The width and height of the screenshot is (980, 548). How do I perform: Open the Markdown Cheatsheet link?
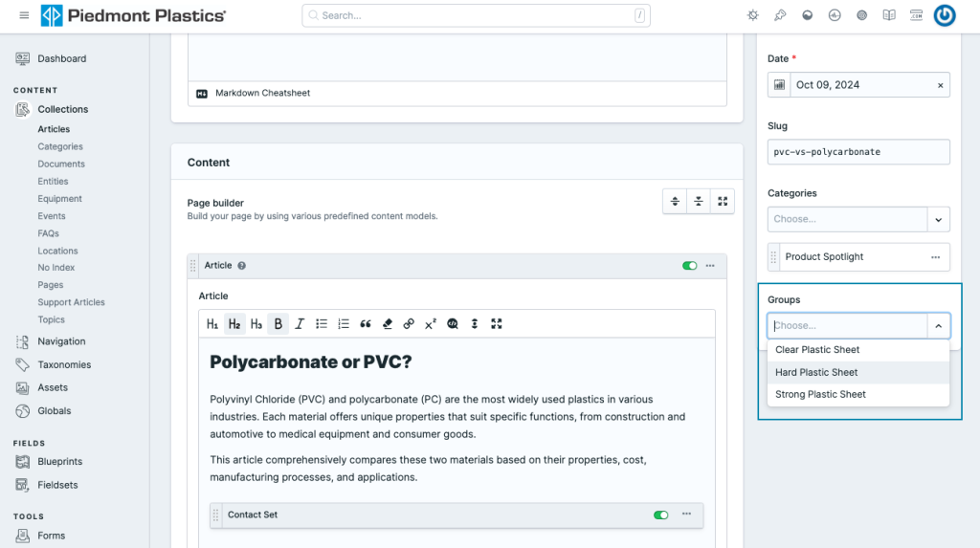(262, 93)
